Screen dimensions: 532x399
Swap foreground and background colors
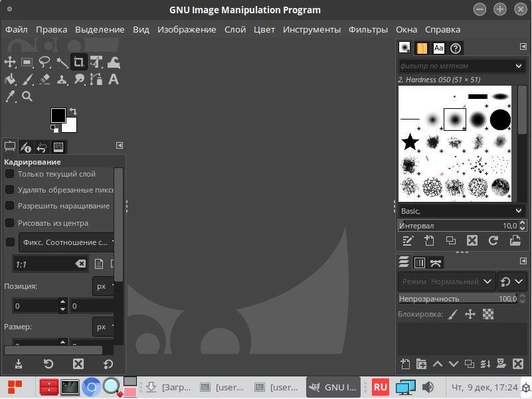(x=73, y=112)
